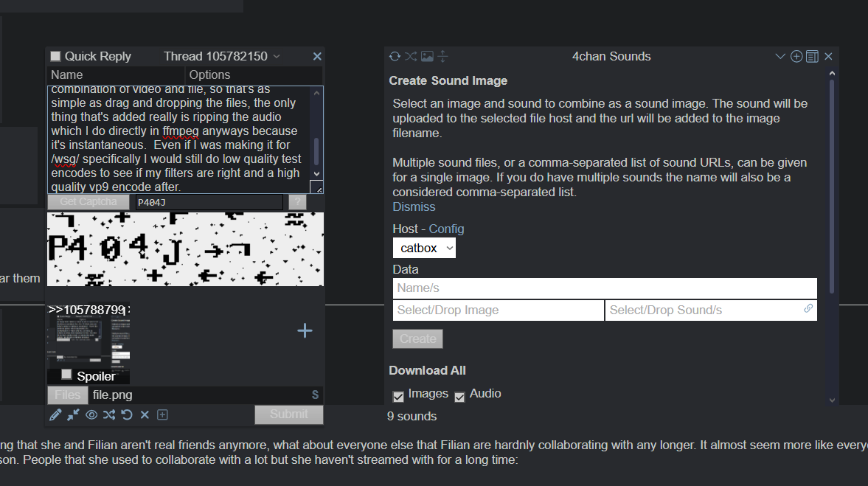The height and width of the screenshot is (486, 868).
Task: Click the Get Captcha button
Action: pyautogui.click(x=88, y=202)
